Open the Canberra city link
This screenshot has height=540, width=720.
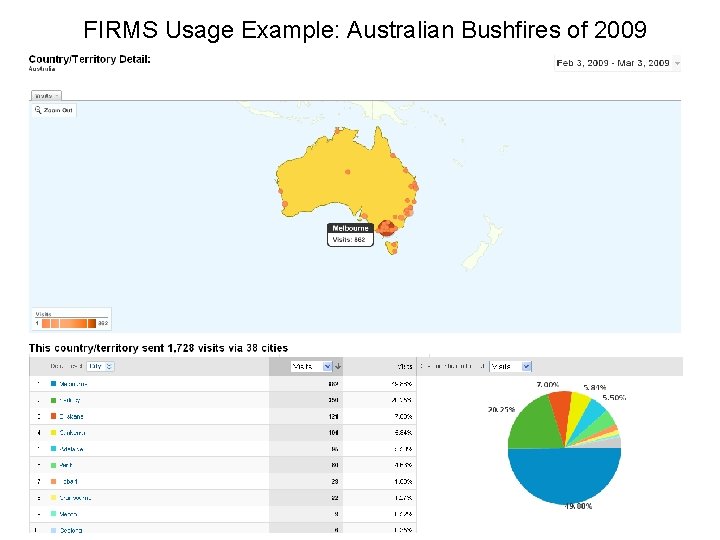pyautogui.click(x=72, y=433)
